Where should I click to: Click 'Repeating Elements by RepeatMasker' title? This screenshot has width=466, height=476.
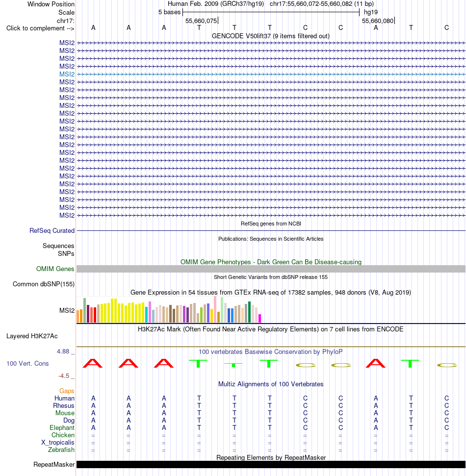[x=271, y=457]
